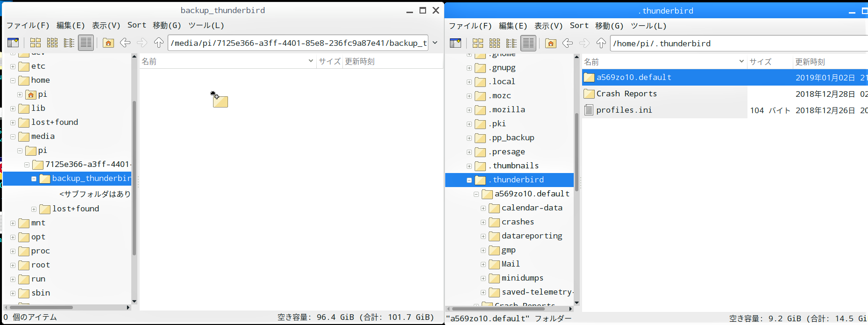The height and width of the screenshot is (325, 868).
Task: Switch to compact view in .thunderbird window
Action: tap(512, 43)
